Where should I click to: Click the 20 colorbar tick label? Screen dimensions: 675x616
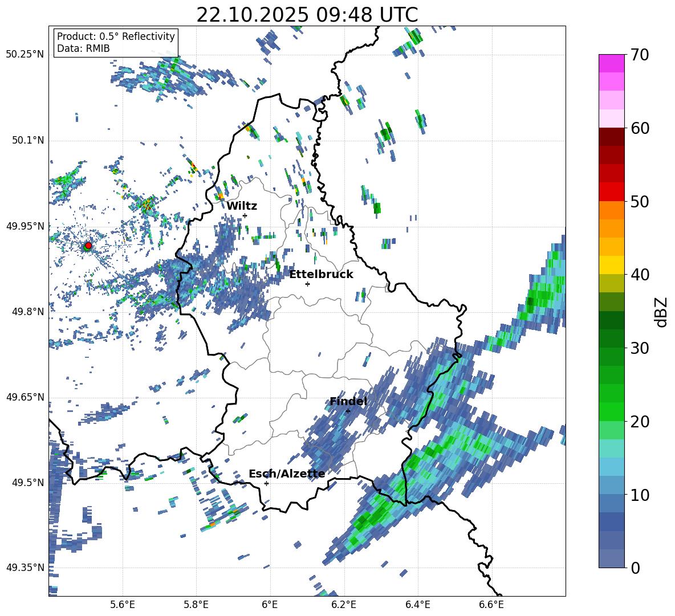[x=640, y=421]
